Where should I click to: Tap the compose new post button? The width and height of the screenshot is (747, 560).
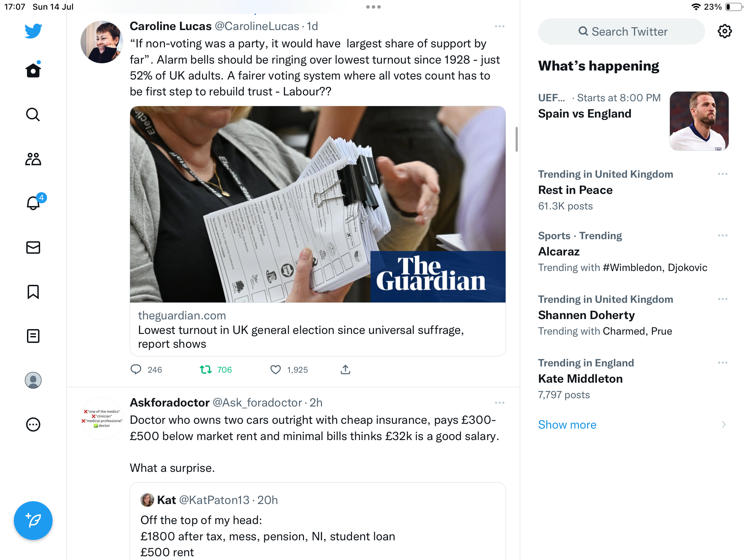click(33, 521)
